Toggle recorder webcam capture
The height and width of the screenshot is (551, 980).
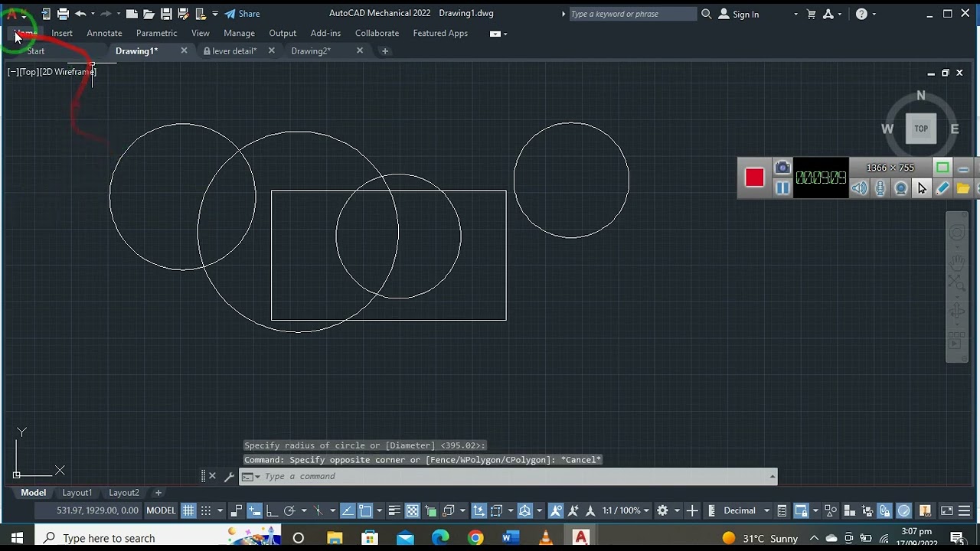tap(901, 188)
